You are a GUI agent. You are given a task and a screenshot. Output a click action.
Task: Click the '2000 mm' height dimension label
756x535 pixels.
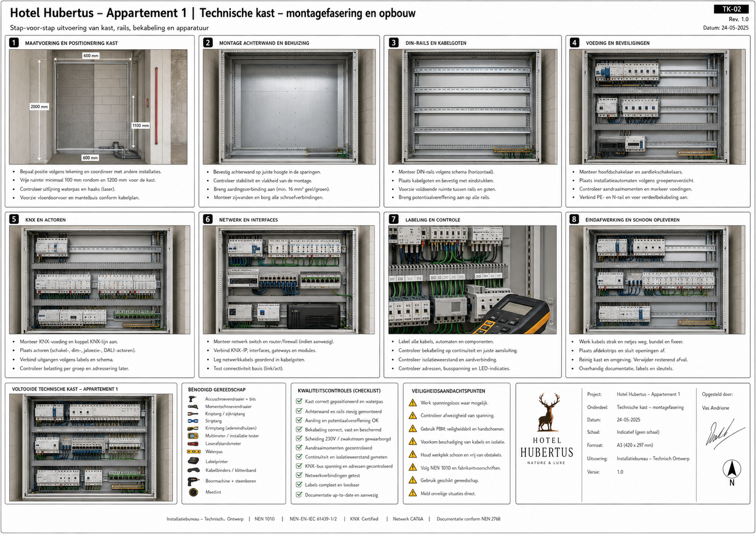pyautogui.click(x=39, y=106)
